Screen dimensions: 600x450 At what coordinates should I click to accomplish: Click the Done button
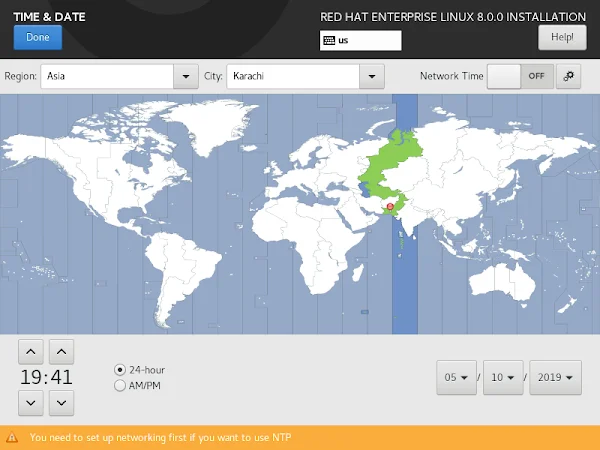(x=38, y=37)
